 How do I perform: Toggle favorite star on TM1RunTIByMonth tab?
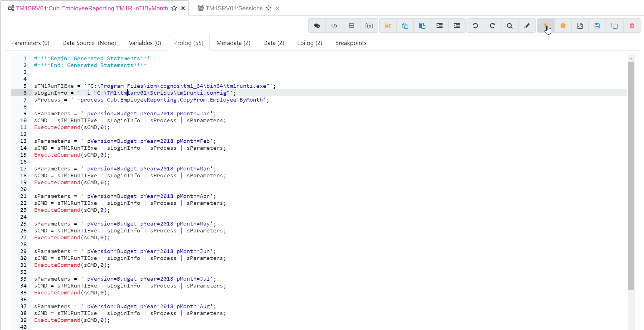174,8
